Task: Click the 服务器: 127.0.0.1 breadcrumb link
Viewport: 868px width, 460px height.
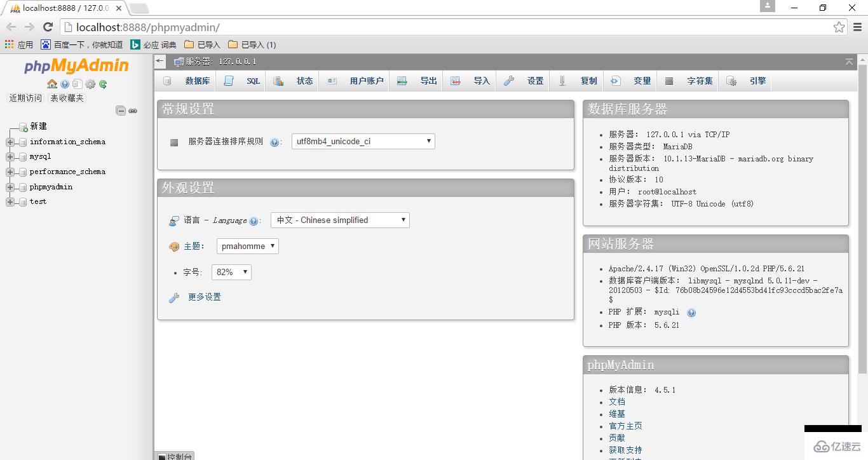Action: pos(221,62)
